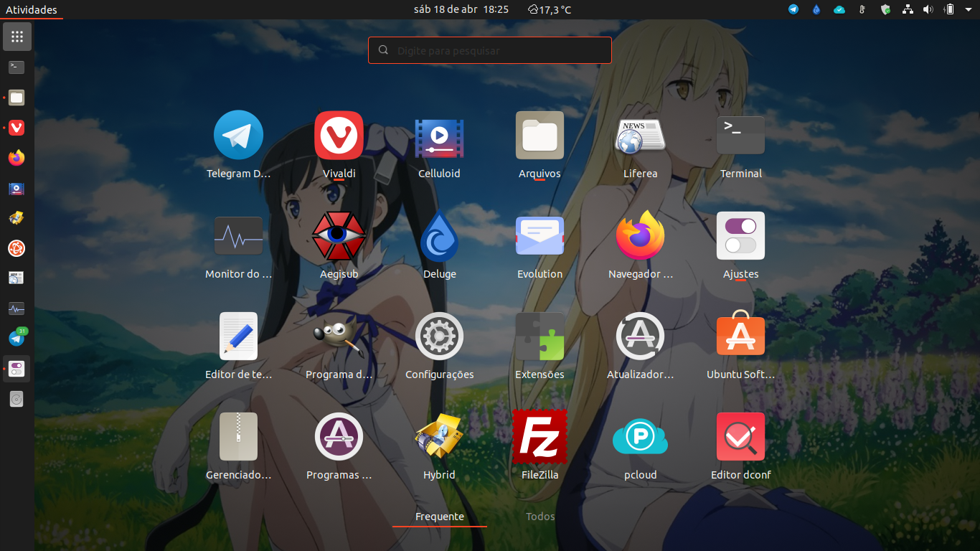Viewport: 980px width, 551px height.
Task: Click the pCloud cloud tray icon
Action: coord(839,9)
